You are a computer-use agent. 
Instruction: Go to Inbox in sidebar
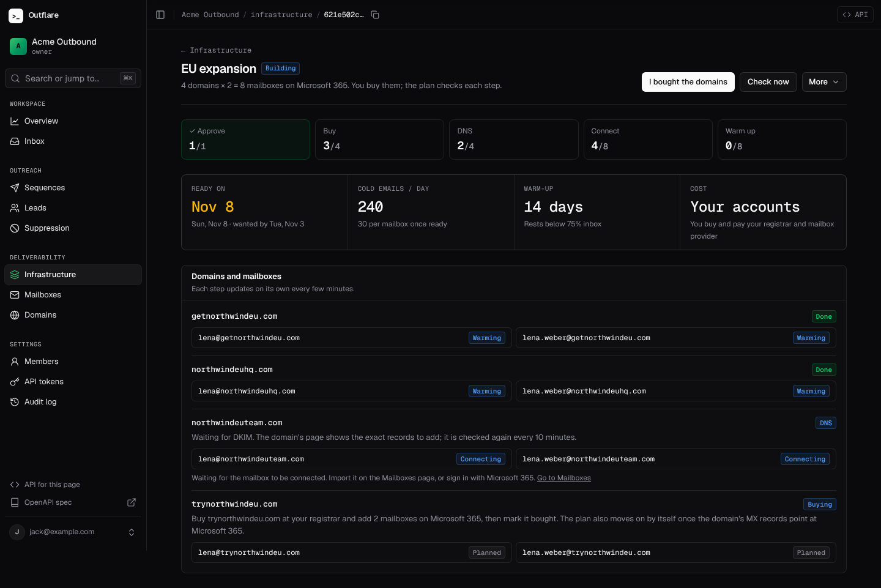(73, 141)
